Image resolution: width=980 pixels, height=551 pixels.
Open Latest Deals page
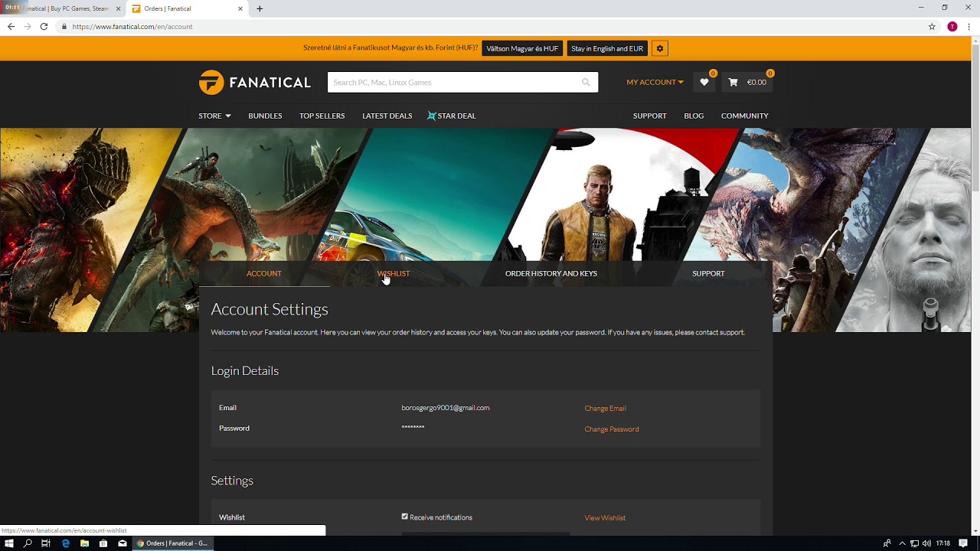(387, 116)
